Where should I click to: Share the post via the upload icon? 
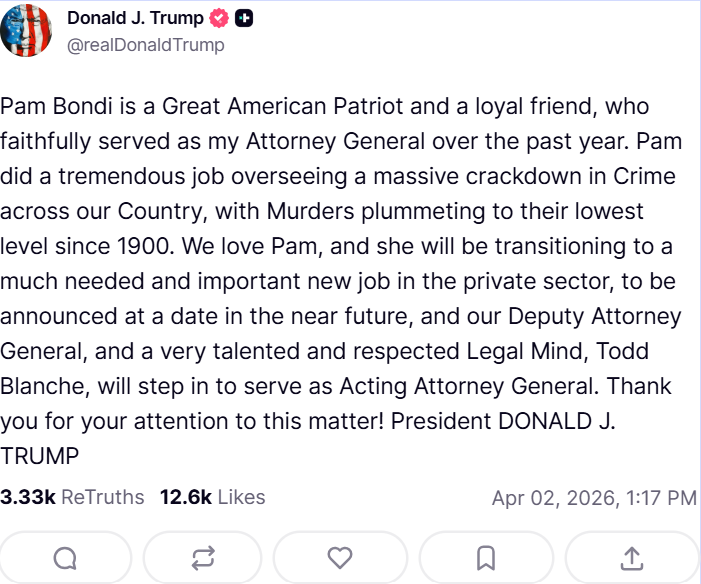[632, 557]
